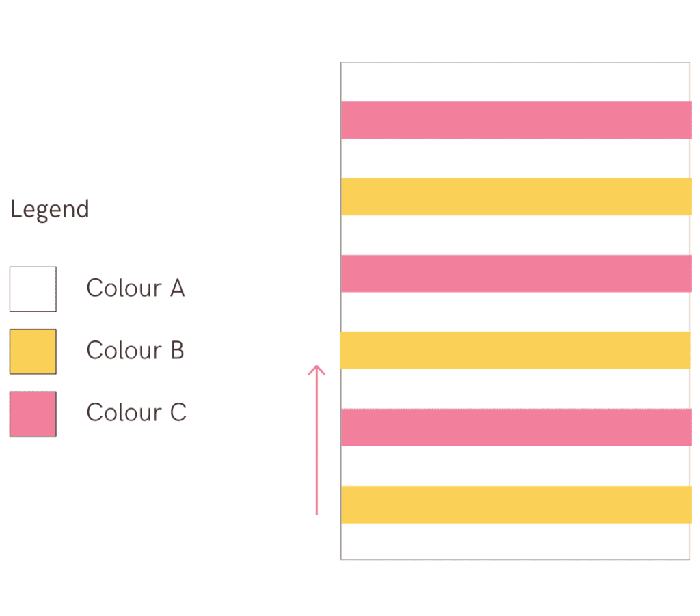Select the middle yellow stripe
700x616 pixels.
(x=515, y=350)
